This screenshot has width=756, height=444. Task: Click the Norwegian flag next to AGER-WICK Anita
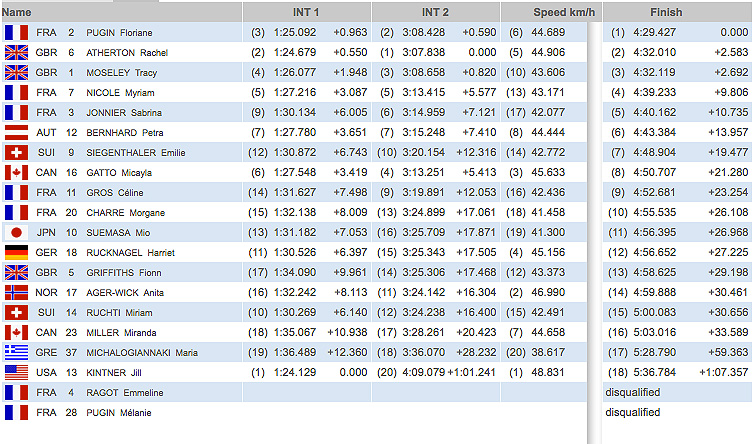point(16,292)
